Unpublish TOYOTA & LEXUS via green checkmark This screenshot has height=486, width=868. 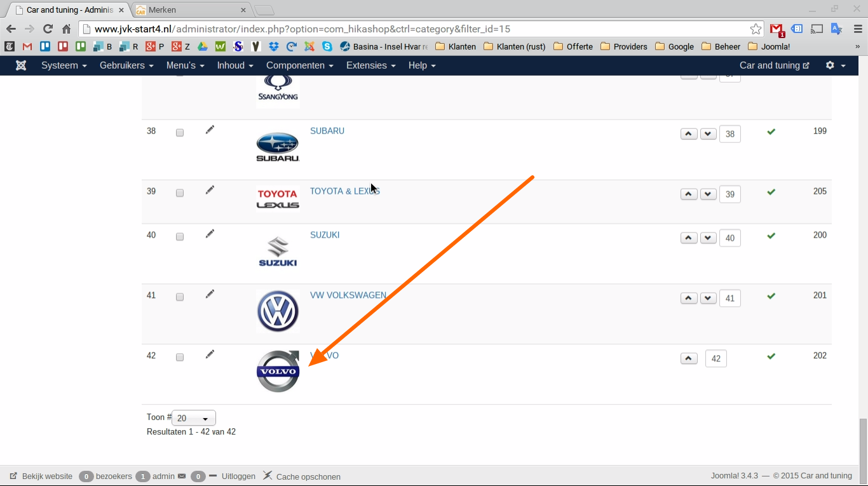(x=771, y=192)
